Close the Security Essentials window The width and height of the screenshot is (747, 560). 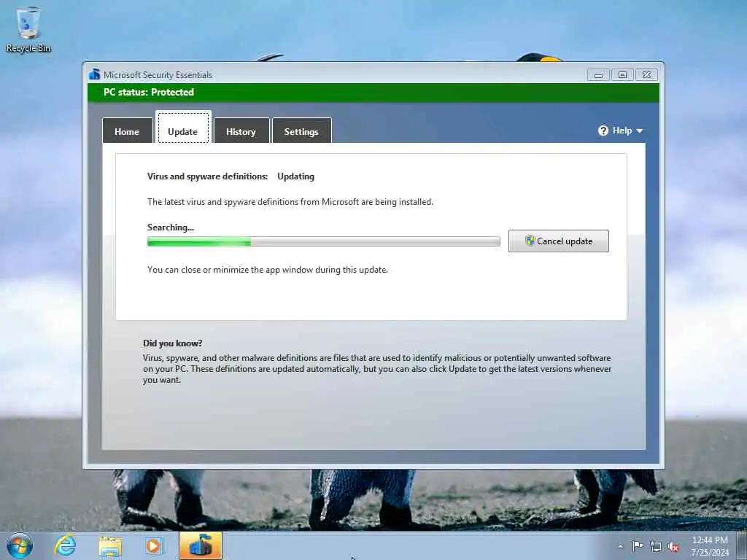(x=646, y=75)
